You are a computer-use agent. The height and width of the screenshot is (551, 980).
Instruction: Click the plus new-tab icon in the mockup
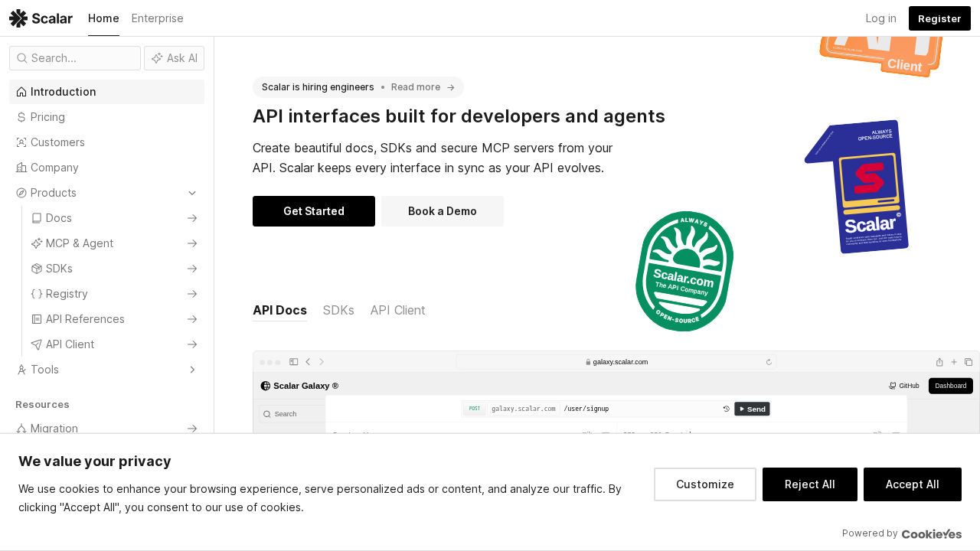point(954,362)
